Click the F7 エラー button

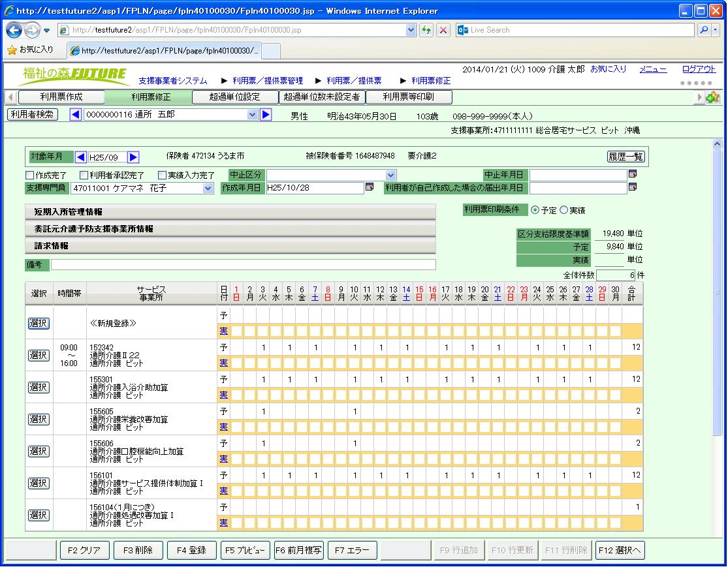(352, 550)
